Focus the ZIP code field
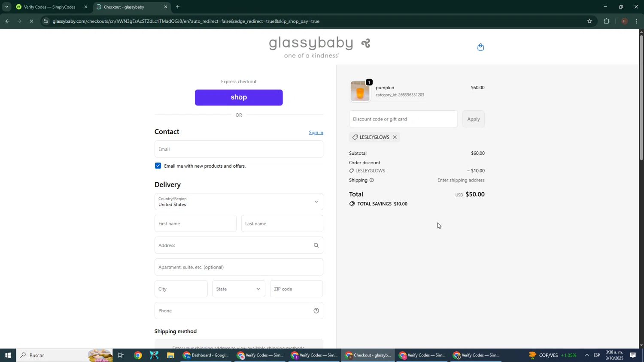 coord(297,289)
